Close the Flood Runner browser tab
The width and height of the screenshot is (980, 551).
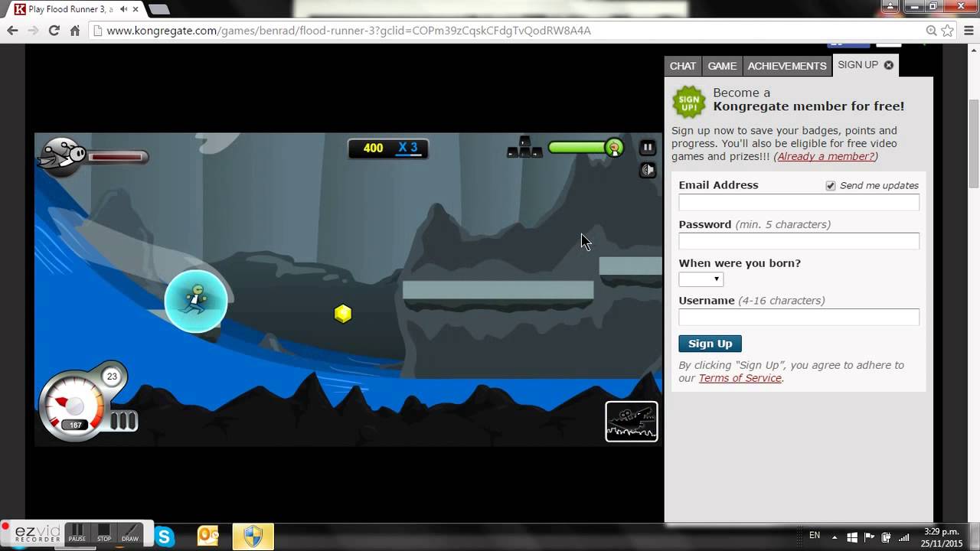point(136,9)
